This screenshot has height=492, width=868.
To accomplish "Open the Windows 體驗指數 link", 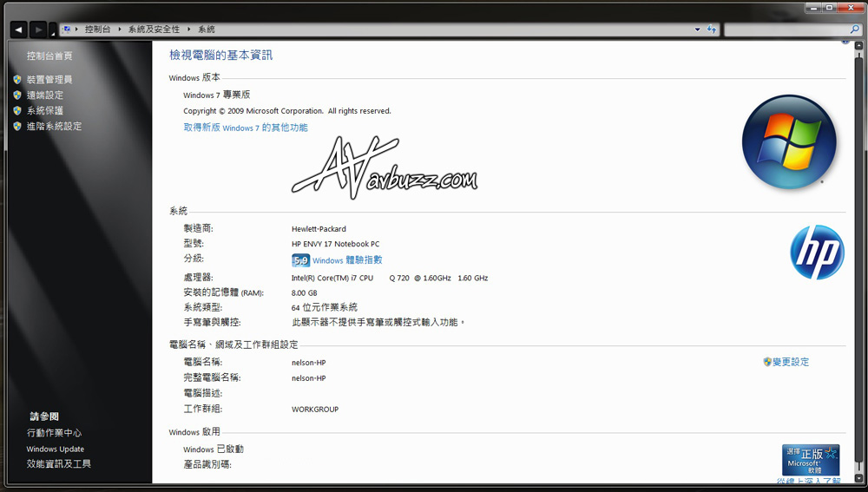I will tap(347, 260).
